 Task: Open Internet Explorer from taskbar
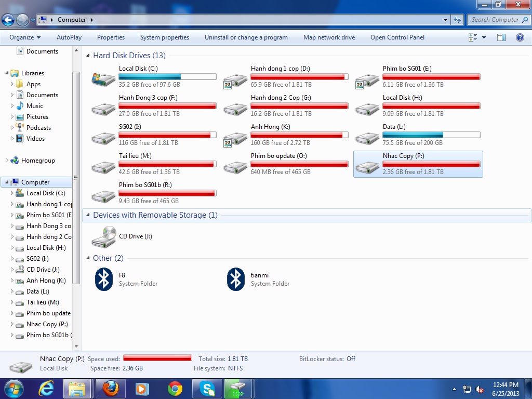pyautogui.click(x=46, y=389)
